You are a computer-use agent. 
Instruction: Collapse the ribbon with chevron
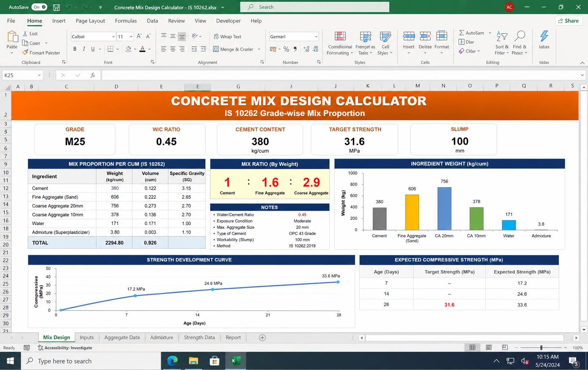pyautogui.click(x=582, y=63)
